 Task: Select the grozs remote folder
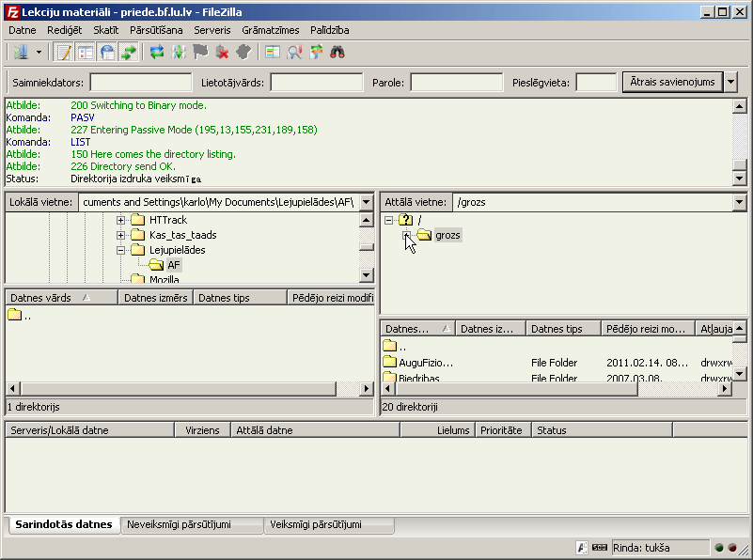click(447, 235)
